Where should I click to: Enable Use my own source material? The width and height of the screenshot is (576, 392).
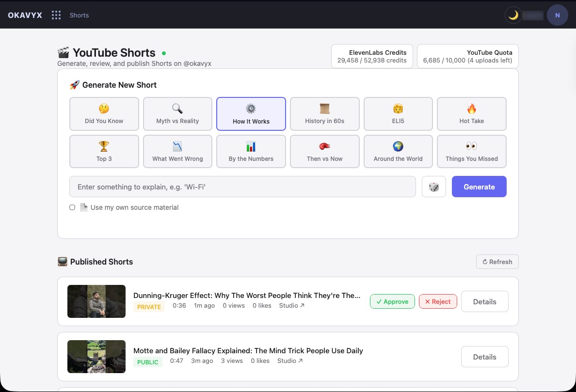(72, 207)
